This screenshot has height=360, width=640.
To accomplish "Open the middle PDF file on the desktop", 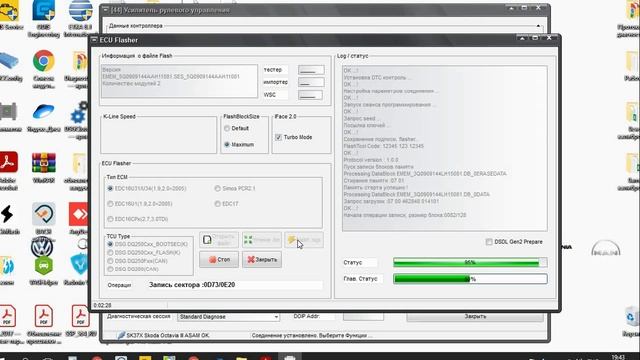I will 43,316.
